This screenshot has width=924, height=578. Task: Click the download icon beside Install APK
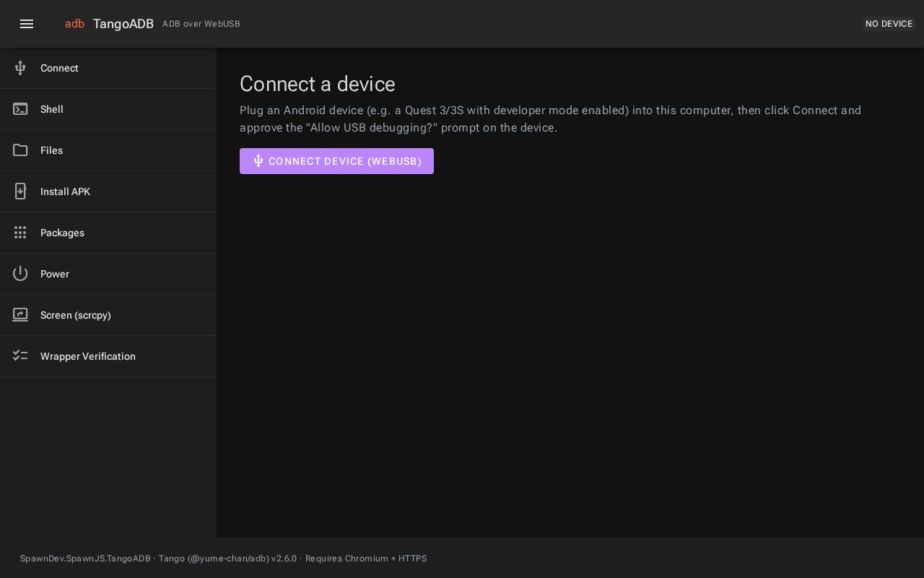coord(20,191)
